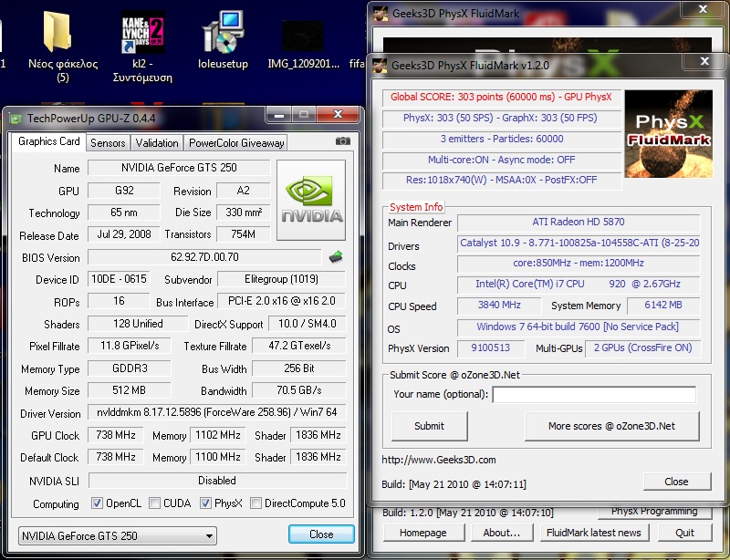Click the Global SCORE 303 points text
730x560 pixels.
pyautogui.click(x=501, y=97)
